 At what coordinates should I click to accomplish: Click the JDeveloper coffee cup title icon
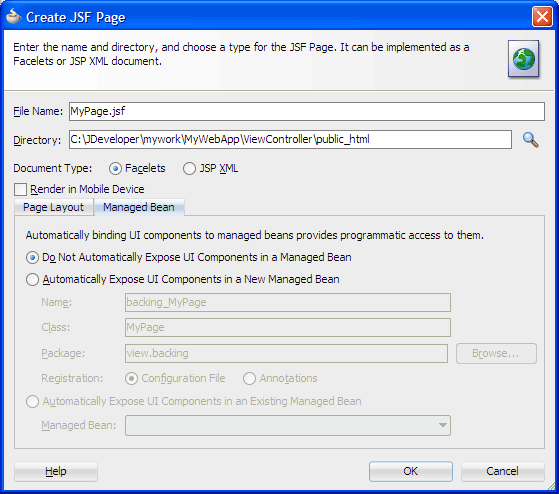14,16
